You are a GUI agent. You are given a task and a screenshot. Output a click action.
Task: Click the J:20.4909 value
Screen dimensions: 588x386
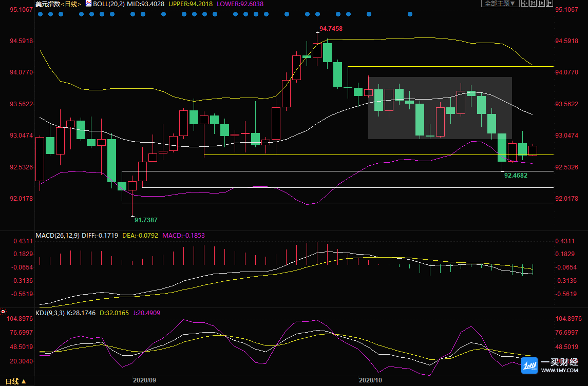tap(147, 313)
